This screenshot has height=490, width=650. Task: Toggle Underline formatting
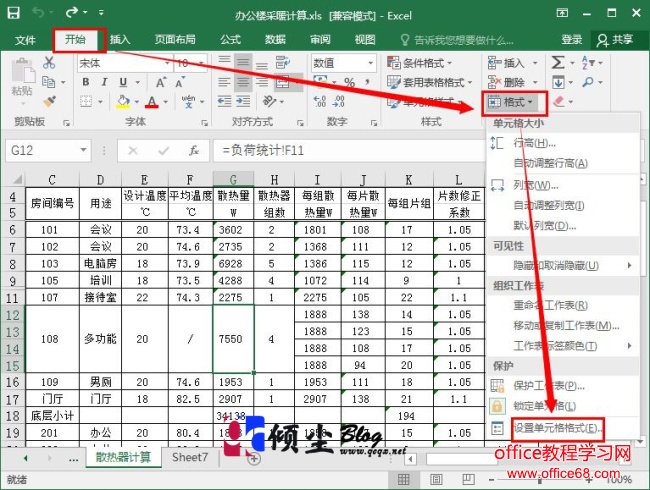[123, 82]
